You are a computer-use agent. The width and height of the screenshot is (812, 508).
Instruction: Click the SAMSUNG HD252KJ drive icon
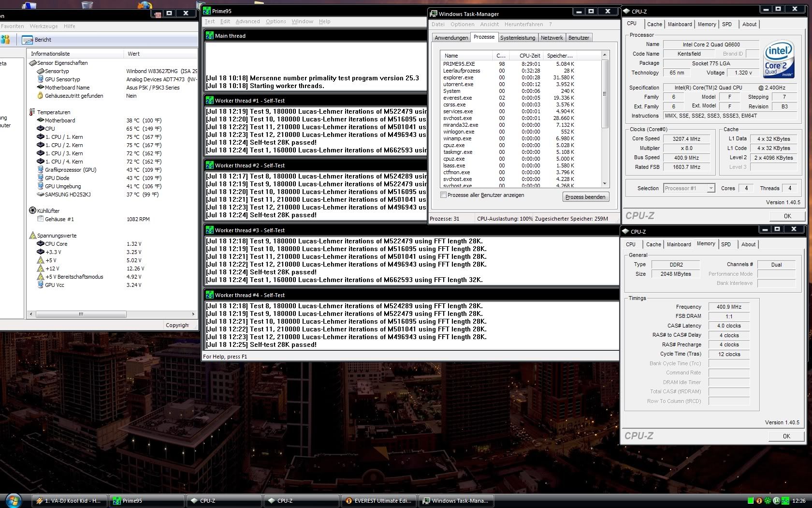point(41,194)
